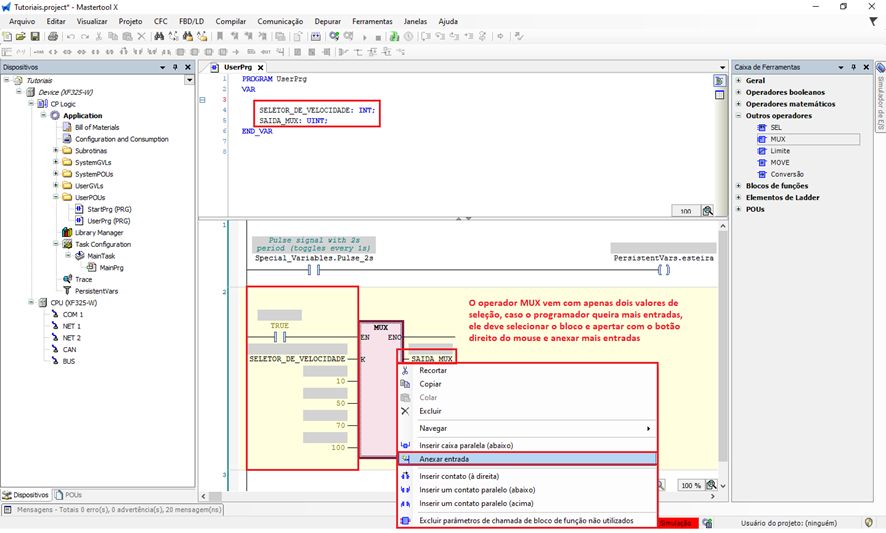The width and height of the screenshot is (886, 533).
Task: Open the UserPrg (PRG) program
Action: click(x=108, y=220)
